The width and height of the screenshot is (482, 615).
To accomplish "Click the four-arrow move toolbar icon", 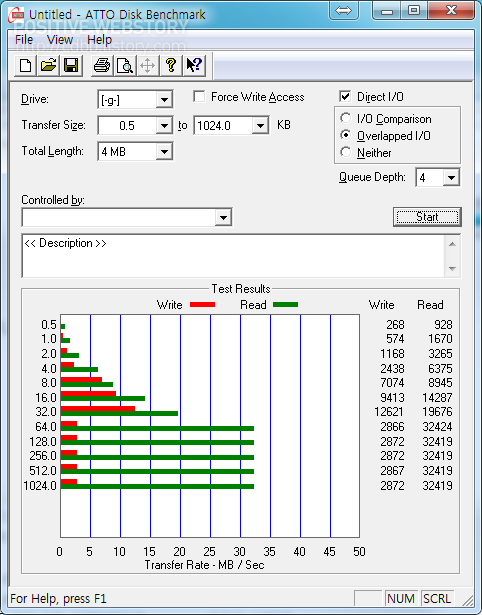I will [x=147, y=65].
